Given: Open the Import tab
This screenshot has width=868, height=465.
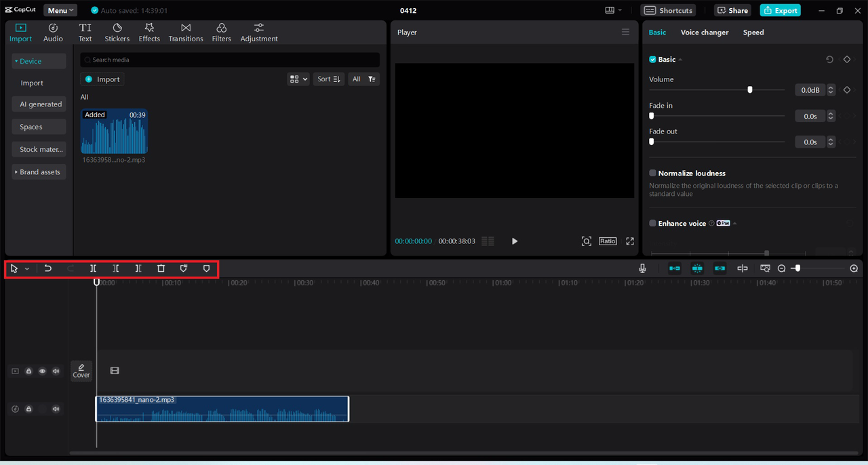Looking at the screenshot, I should pyautogui.click(x=20, y=33).
